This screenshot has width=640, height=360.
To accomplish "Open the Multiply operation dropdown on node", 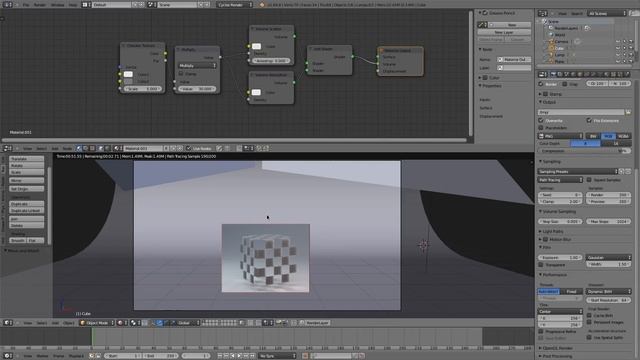I will pyautogui.click(x=198, y=66).
